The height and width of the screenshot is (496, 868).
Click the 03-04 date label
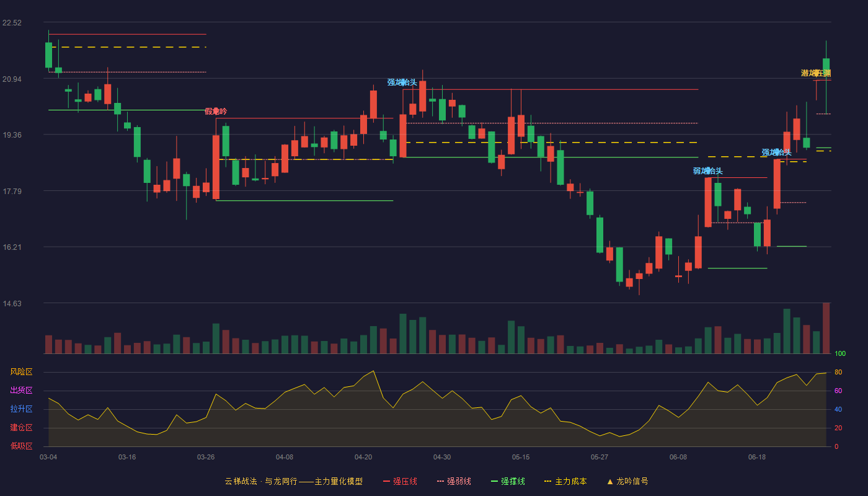pyautogui.click(x=48, y=457)
